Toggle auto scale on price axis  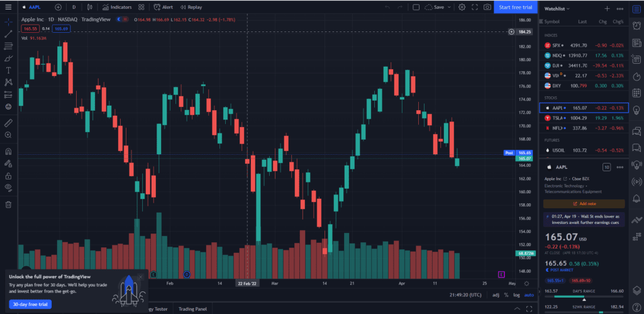click(x=528, y=294)
